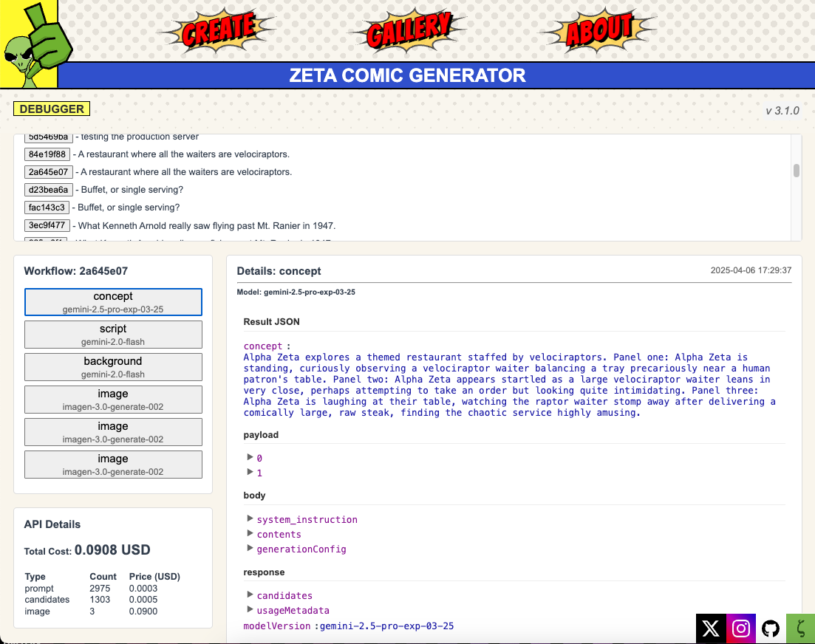The width and height of the screenshot is (815, 644).
Task: Expand payload item 1
Action: (250, 472)
